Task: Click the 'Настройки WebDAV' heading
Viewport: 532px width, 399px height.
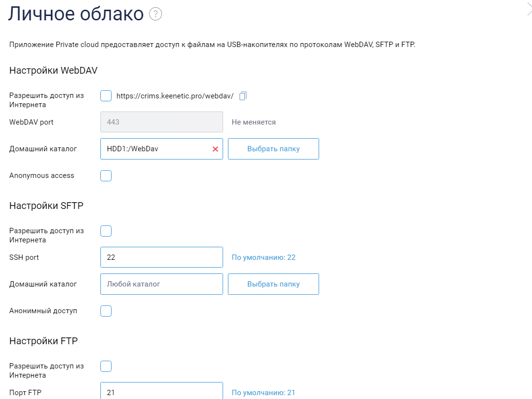Action: point(53,70)
